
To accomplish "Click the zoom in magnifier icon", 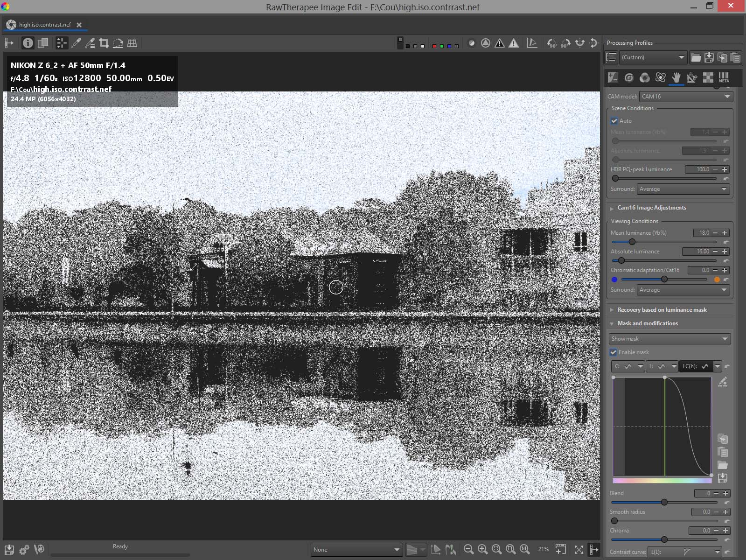I will point(482,549).
